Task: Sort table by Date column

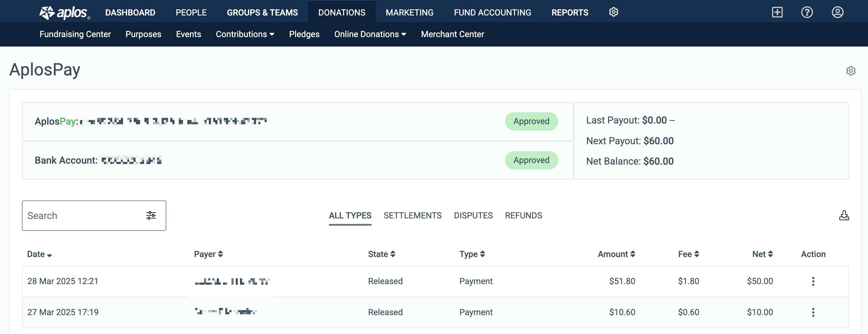Action: tap(39, 254)
